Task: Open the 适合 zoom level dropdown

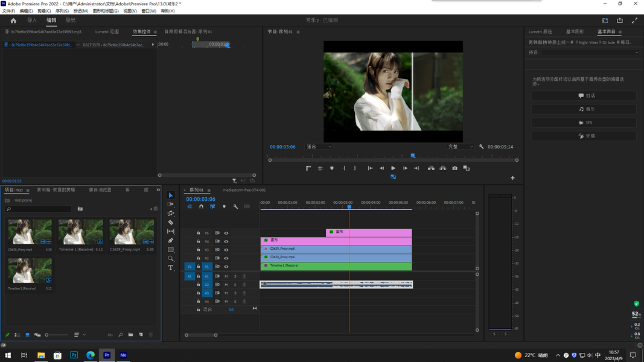Action: [319, 147]
